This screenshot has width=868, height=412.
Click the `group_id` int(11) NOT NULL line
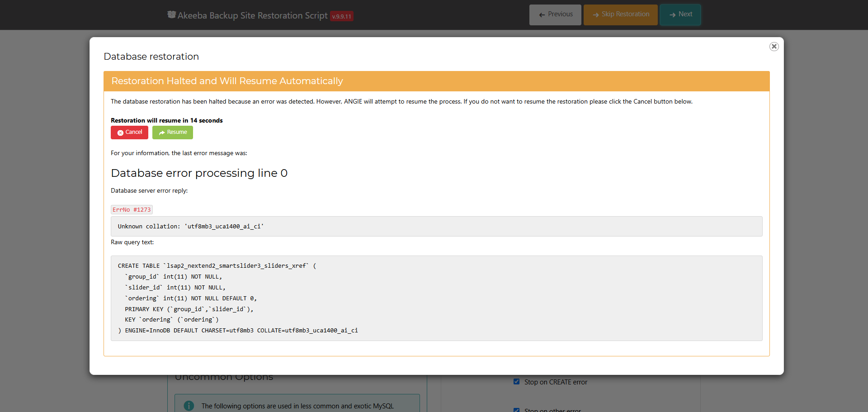tap(174, 277)
